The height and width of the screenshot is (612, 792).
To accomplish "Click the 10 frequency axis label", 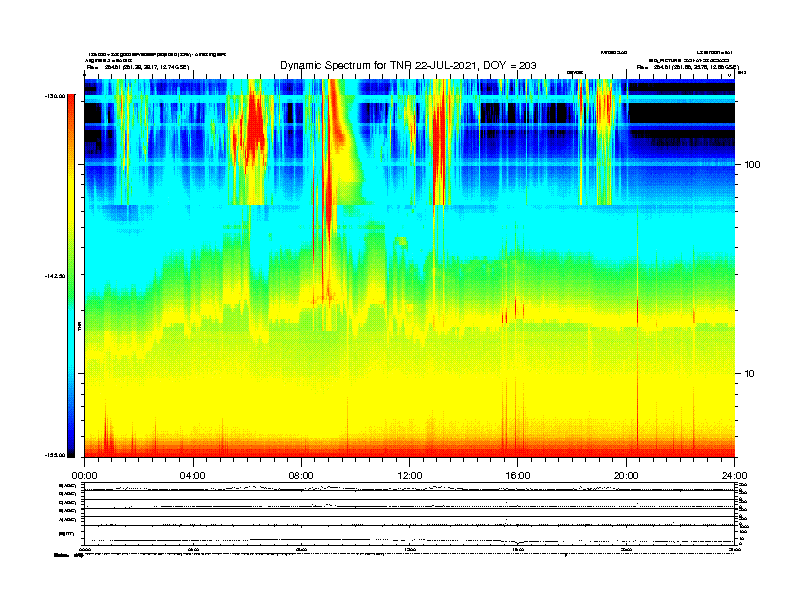I will pos(750,374).
